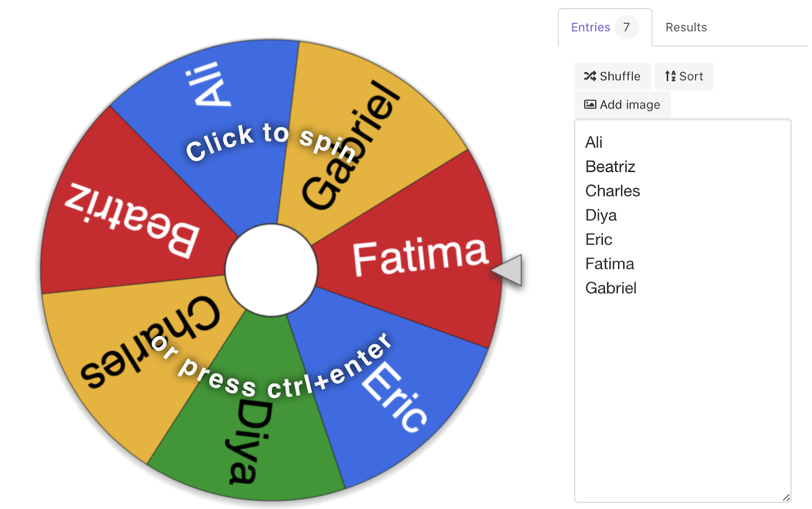Image resolution: width=812 pixels, height=509 pixels.
Task: Click the Add image button
Action: point(622,105)
